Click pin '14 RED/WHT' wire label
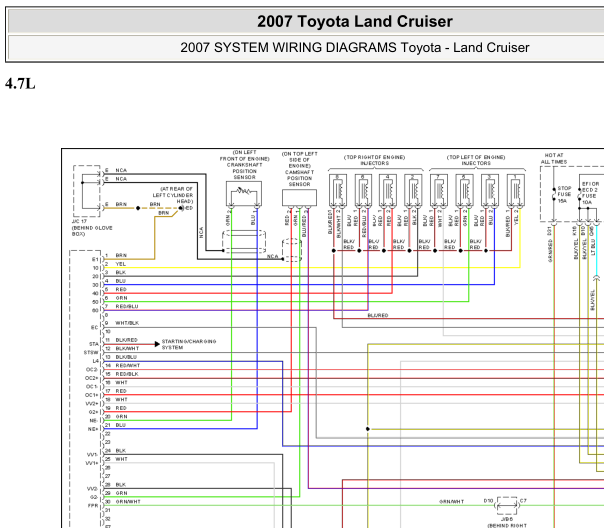This screenshot has height=528, width=604. click(123, 365)
